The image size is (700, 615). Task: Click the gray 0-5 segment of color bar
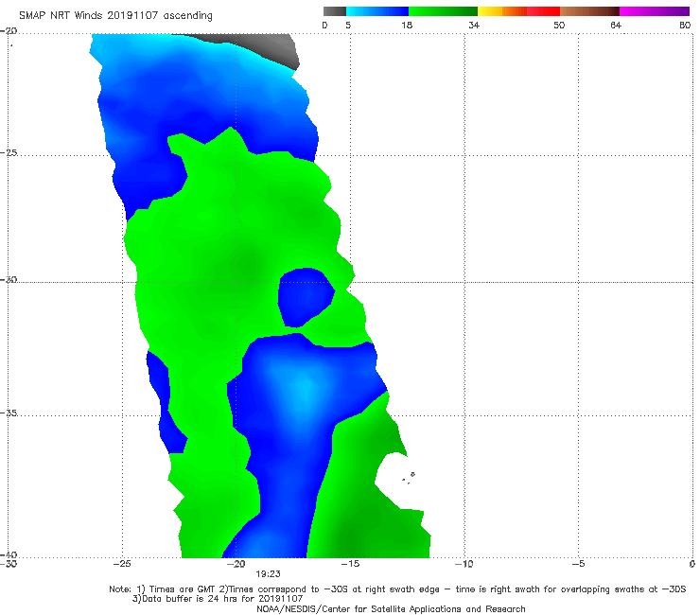pyautogui.click(x=335, y=11)
